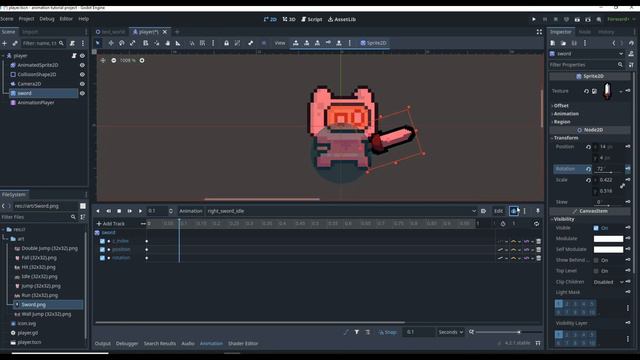Click the keyframe icon for Rotation property

(628, 168)
